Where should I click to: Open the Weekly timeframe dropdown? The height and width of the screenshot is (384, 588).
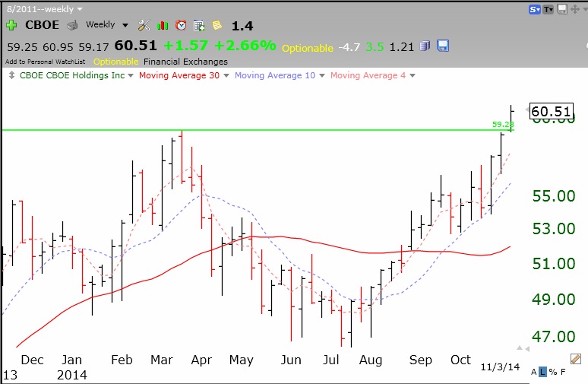click(107, 25)
